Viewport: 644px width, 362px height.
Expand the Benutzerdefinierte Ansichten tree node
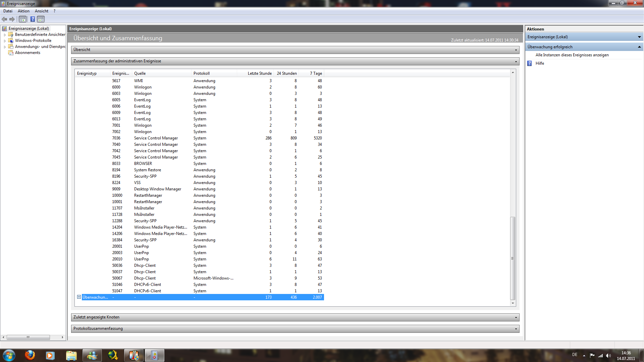tap(5, 35)
